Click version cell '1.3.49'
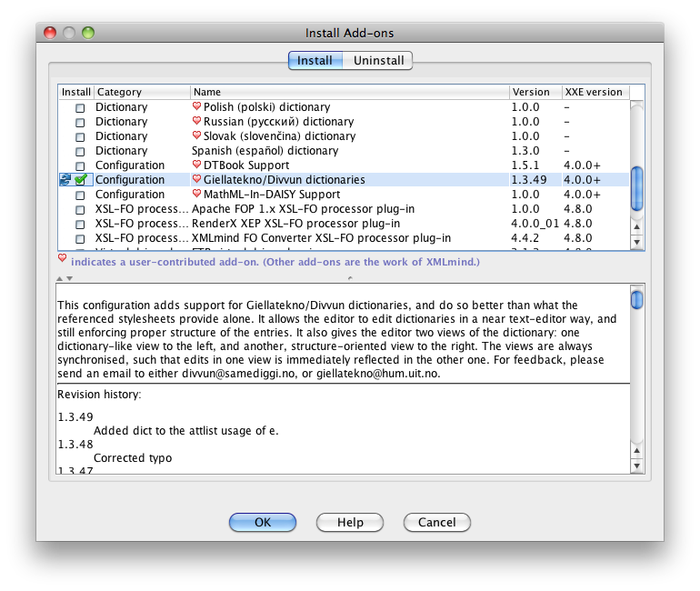The height and width of the screenshot is (591, 700). click(529, 180)
